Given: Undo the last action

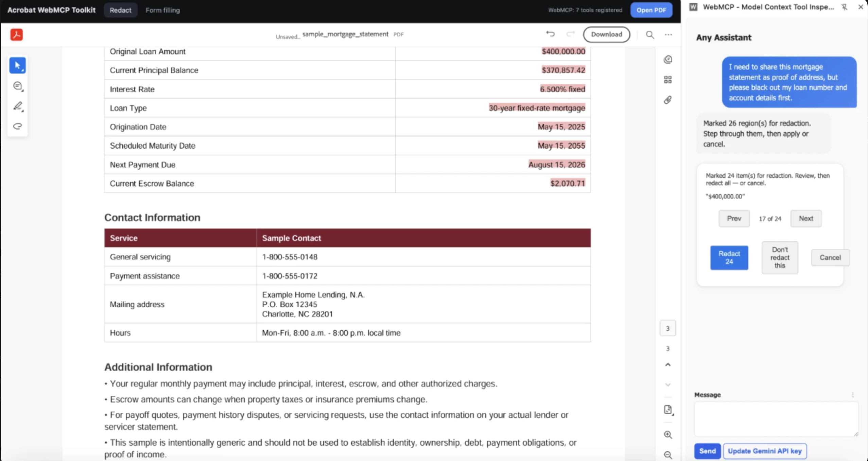Looking at the screenshot, I should pyautogui.click(x=550, y=34).
